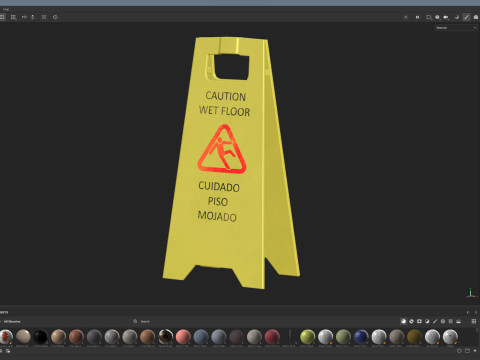The image size is (480, 360).
Task: Switch to rendering mode icon at toolbar end
Action: click(x=476, y=17)
